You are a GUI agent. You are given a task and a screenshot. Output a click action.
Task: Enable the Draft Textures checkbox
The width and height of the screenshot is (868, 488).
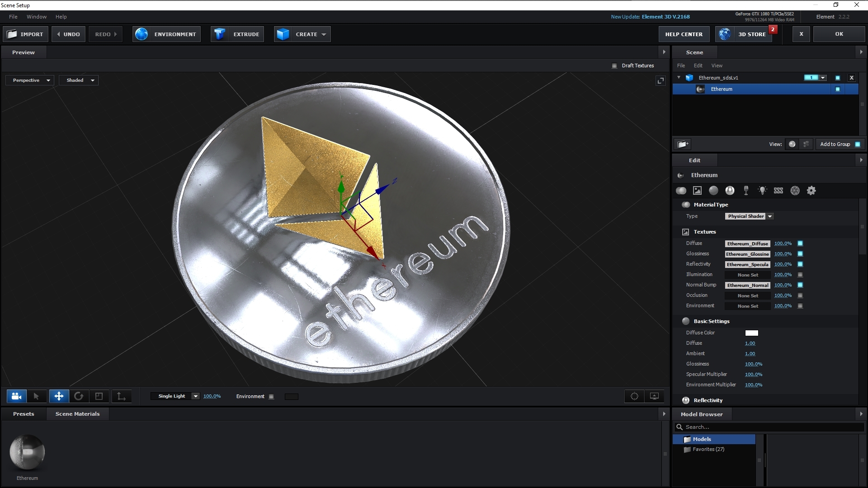[614, 66]
